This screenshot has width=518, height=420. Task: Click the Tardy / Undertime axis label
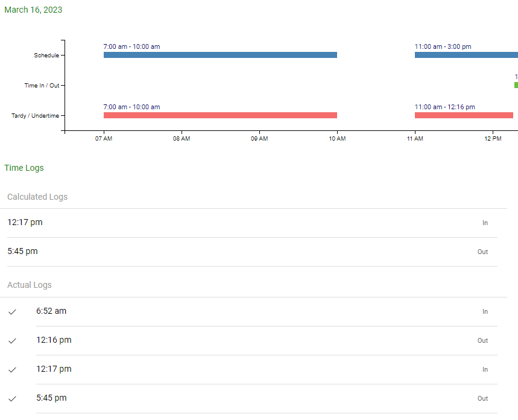point(35,115)
